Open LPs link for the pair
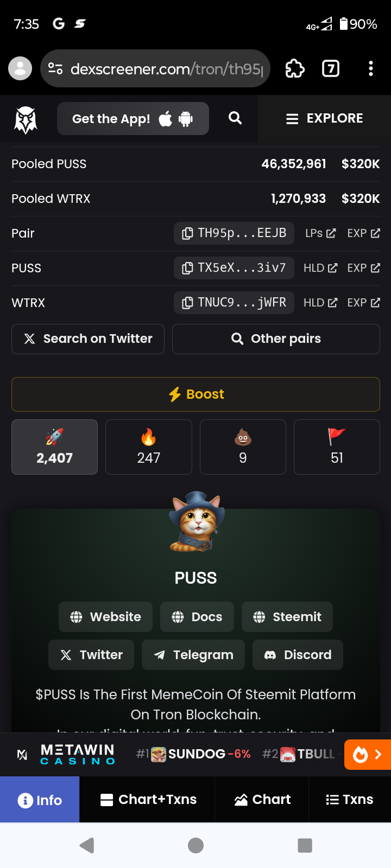 pos(320,233)
